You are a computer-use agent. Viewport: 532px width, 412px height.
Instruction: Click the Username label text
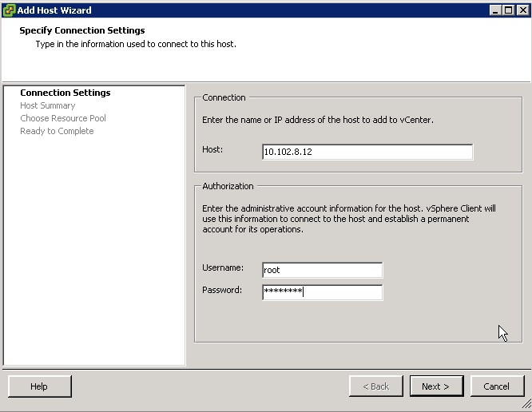tap(223, 268)
